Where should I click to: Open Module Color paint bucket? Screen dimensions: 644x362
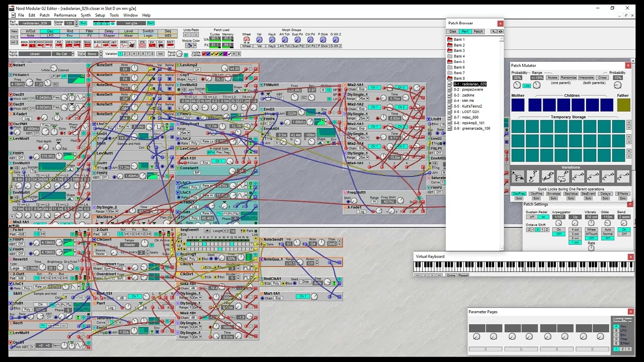pos(189,45)
